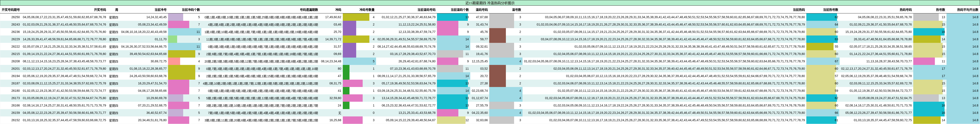
Task: Select issue number 26222
Action: point(16,47)
